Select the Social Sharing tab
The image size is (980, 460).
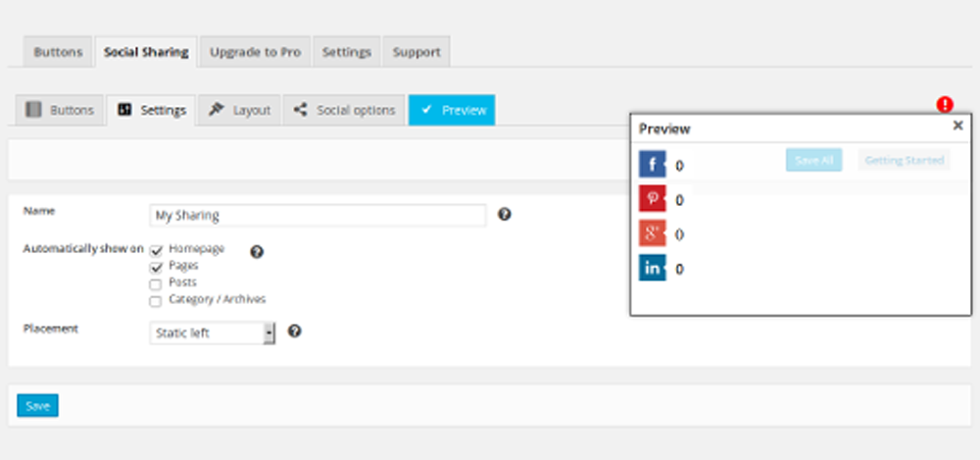(x=146, y=52)
